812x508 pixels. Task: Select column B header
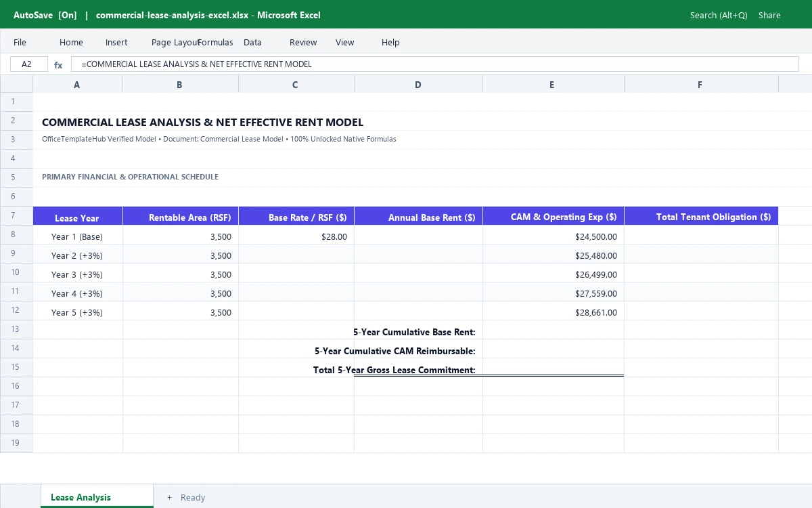(180, 85)
